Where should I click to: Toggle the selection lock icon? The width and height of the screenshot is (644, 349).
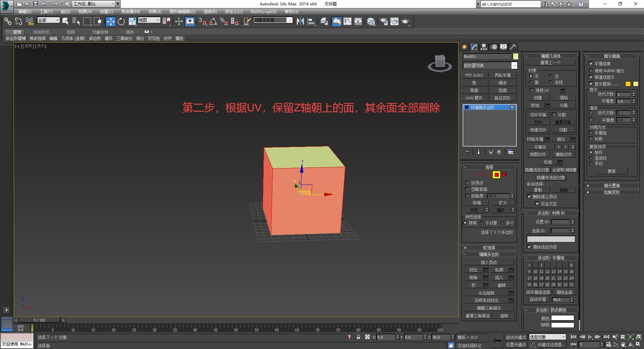tap(358, 337)
